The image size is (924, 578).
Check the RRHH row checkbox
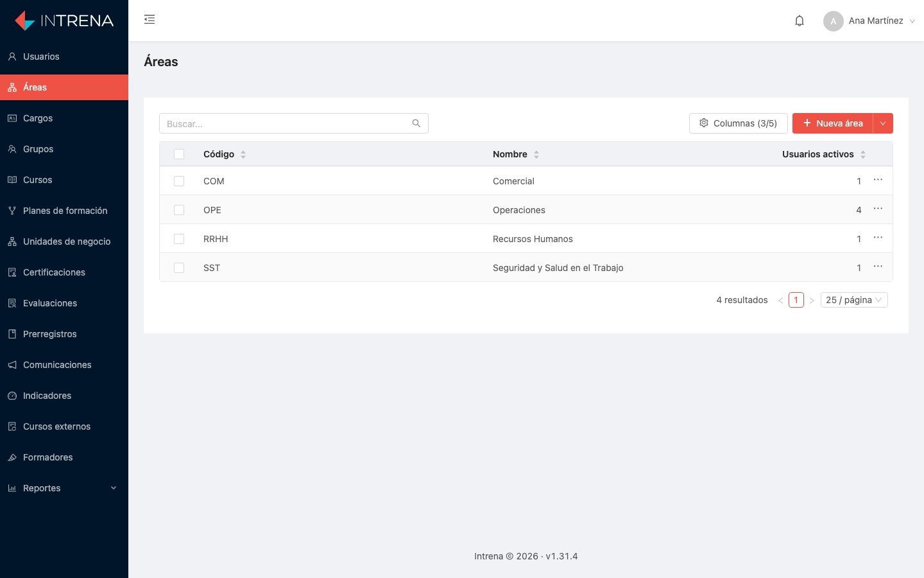(179, 239)
